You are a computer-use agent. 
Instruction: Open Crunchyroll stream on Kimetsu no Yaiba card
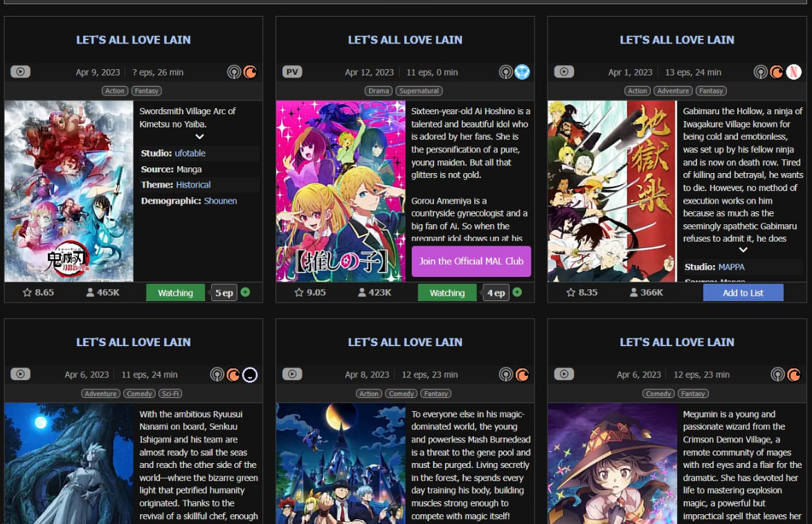(x=250, y=71)
